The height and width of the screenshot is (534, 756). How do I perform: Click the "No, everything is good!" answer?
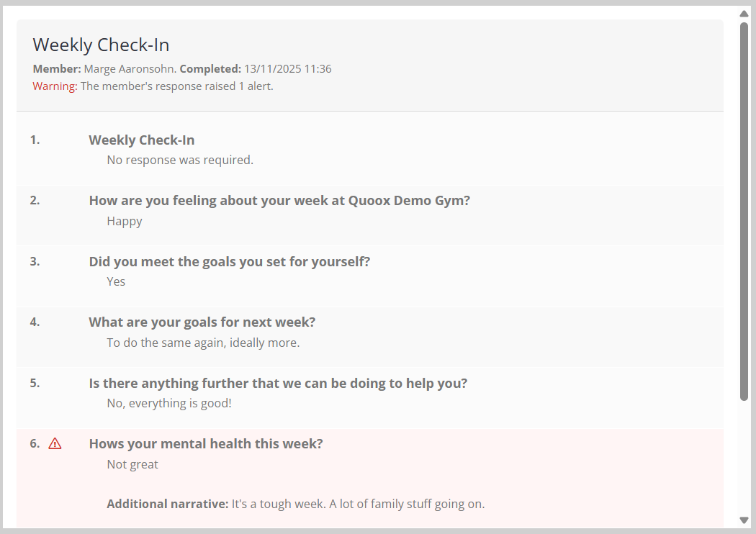[169, 403]
